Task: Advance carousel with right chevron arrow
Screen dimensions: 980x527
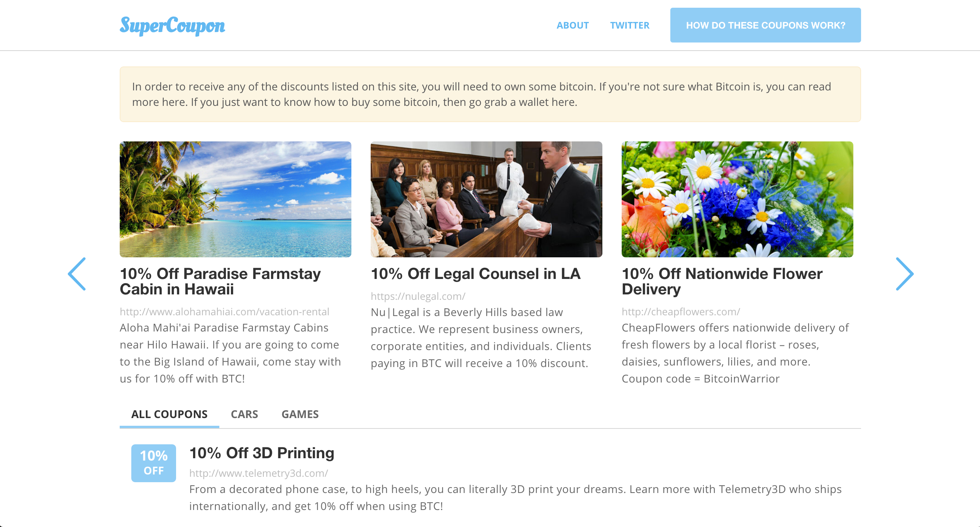Action: coord(905,274)
